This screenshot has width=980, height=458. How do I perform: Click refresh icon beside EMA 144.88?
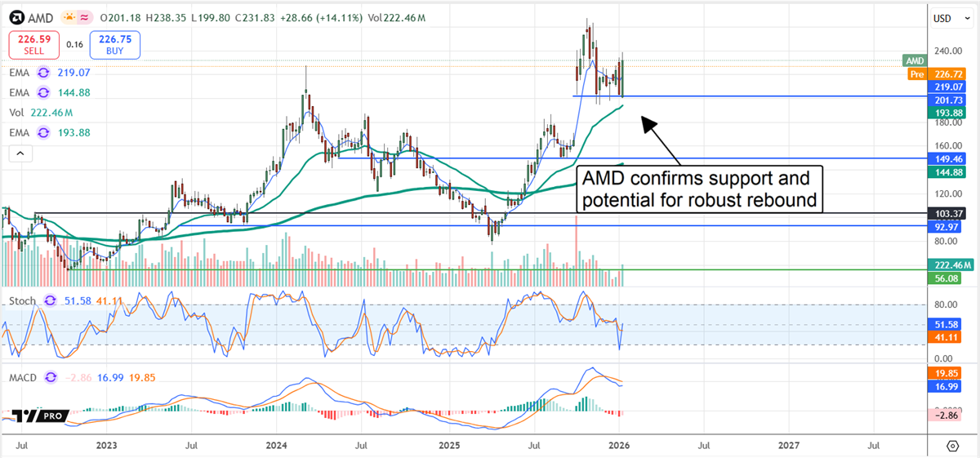pyautogui.click(x=45, y=93)
